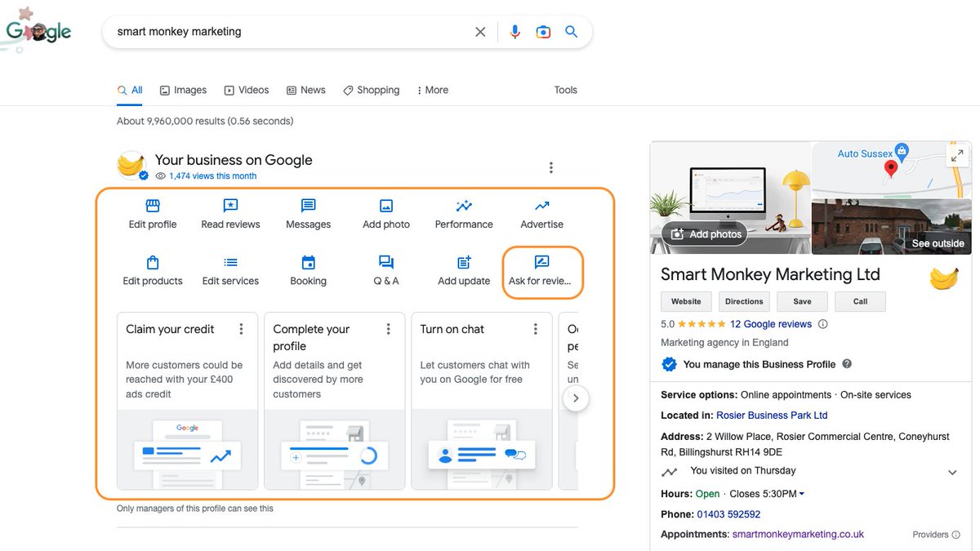Open the 12 Google reviews link

pyautogui.click(x=771, y=324)
